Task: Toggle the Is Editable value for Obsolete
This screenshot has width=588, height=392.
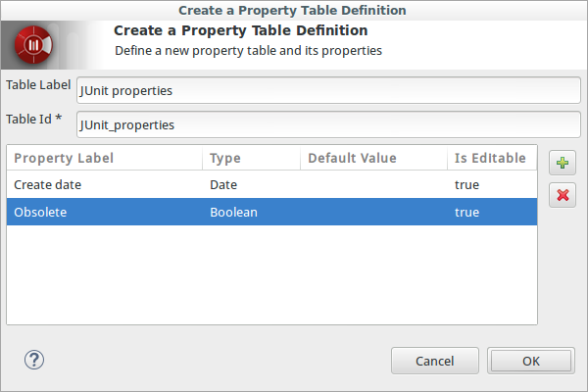Action: tap(466, 213)
